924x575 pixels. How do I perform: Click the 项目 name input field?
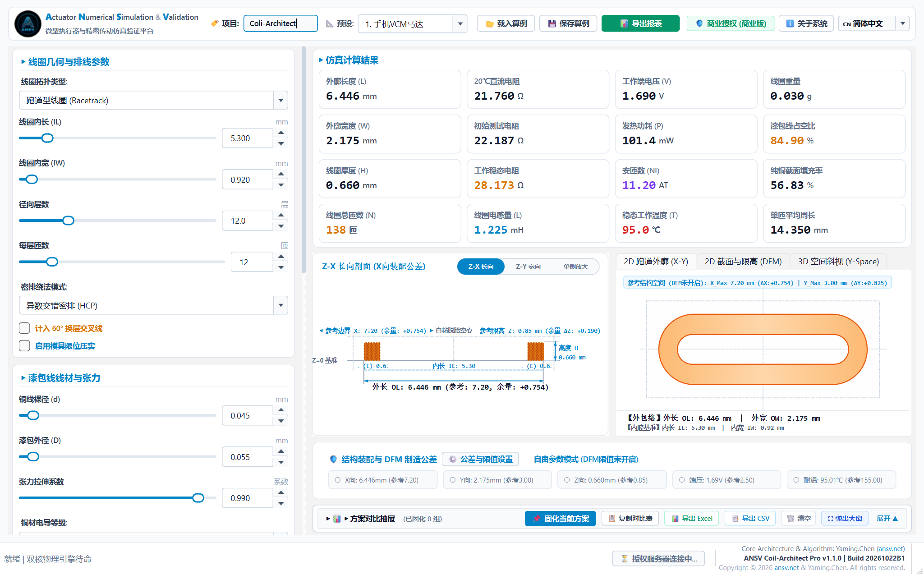point(280,23)
